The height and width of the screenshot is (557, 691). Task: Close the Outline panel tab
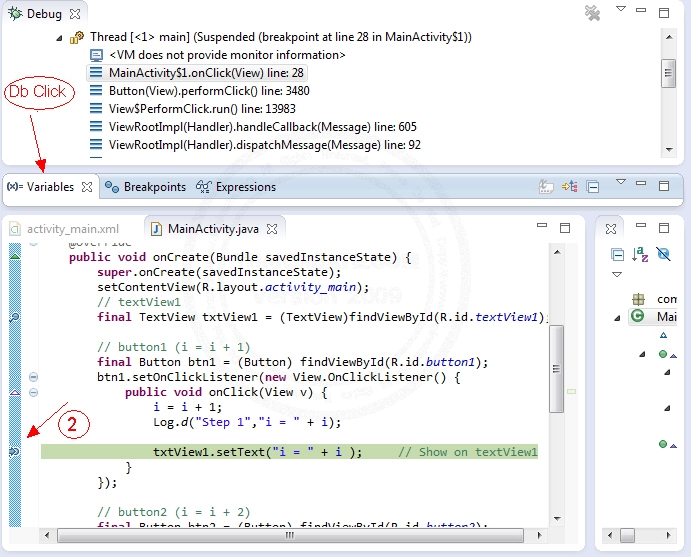point(611,229)
